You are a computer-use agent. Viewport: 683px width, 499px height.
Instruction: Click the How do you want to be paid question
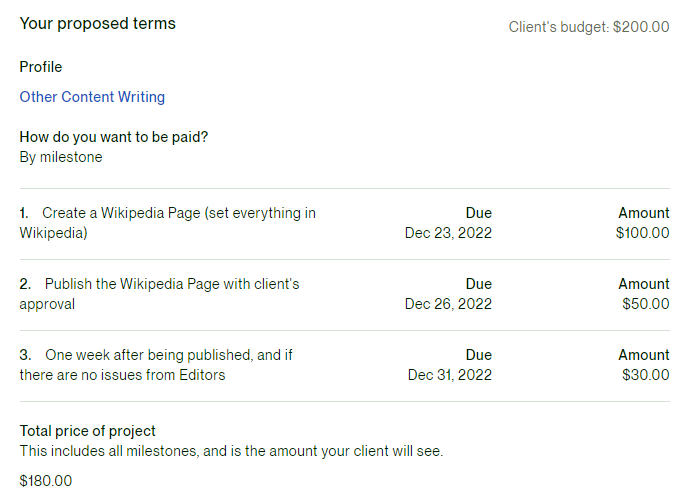(114, 137)
